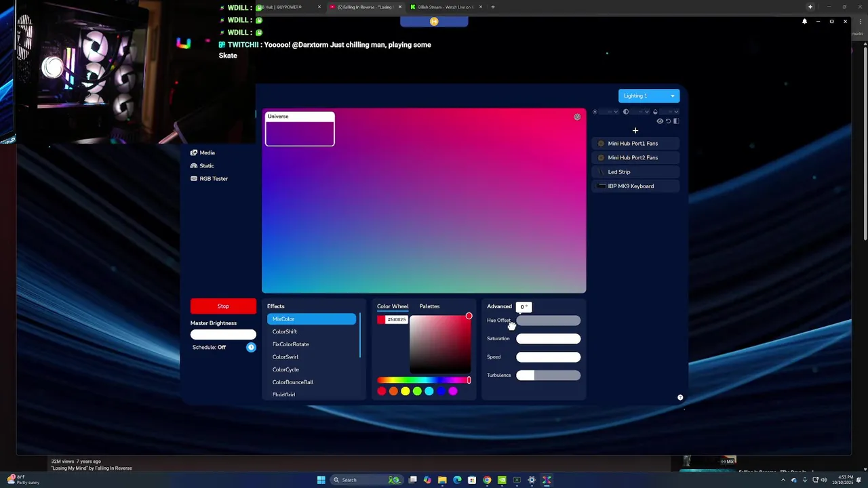Select Mini Hub Port2 Fans device
Screen dimensions: 868x488
coord(635,158)
